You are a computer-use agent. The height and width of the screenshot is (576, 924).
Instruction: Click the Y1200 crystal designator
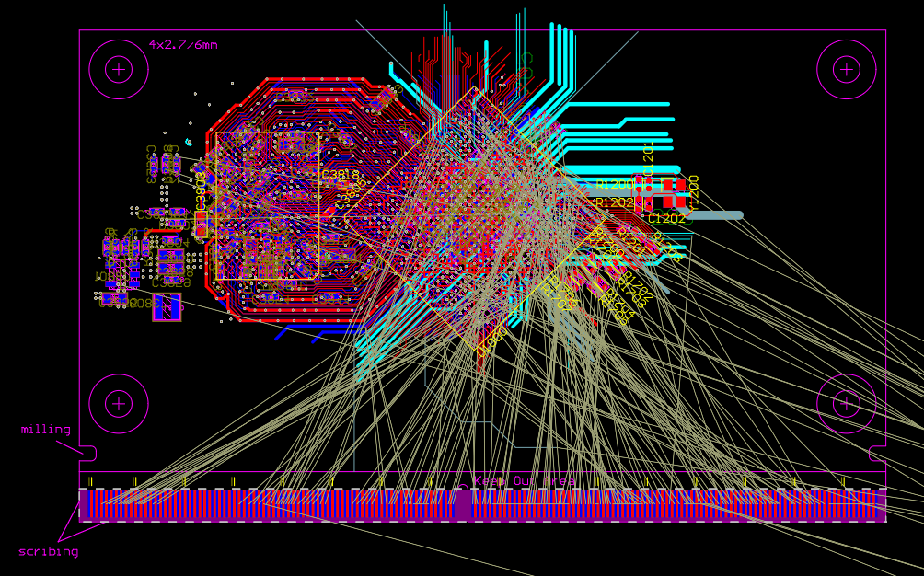click(x=694, y=192)
